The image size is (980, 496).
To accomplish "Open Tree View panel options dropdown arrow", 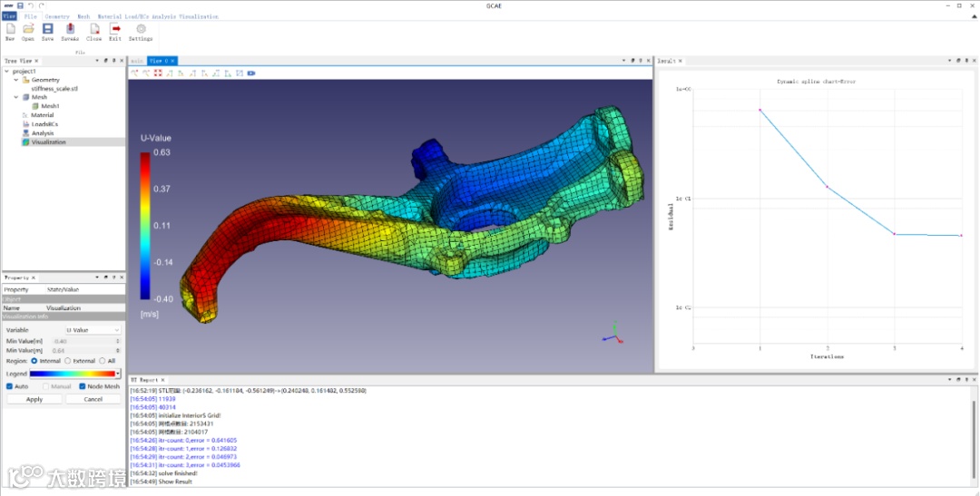I will tap(97, 61).
